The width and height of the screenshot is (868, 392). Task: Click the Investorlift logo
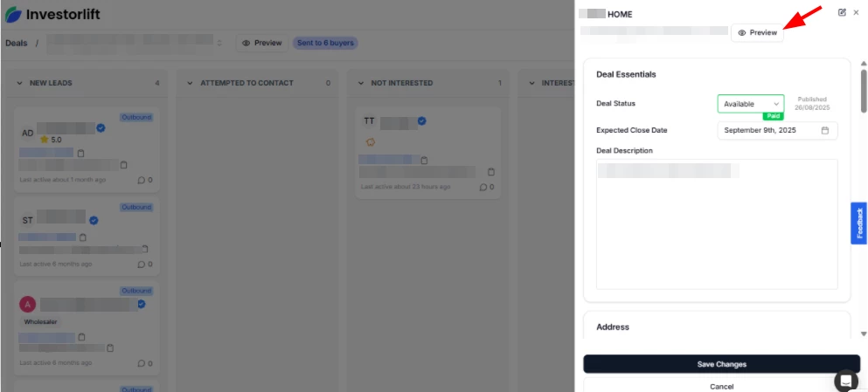52,14
